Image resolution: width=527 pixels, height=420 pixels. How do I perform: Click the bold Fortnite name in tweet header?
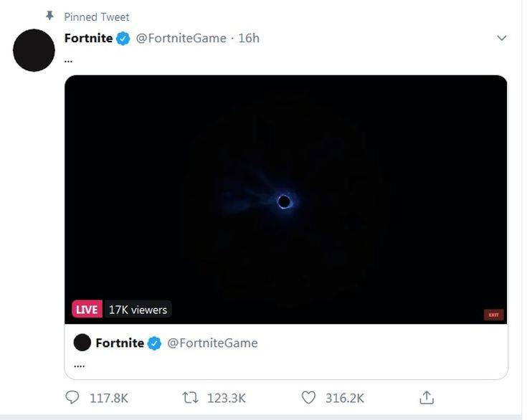88,38
